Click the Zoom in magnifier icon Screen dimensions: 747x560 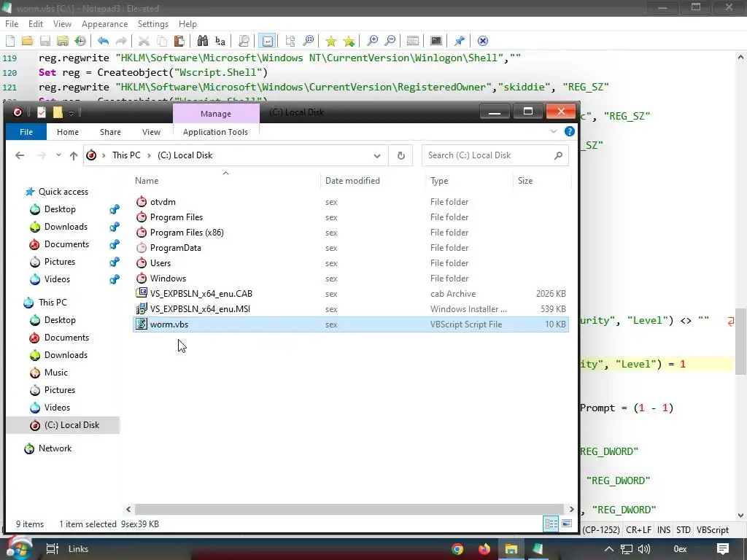pos(372,41)
